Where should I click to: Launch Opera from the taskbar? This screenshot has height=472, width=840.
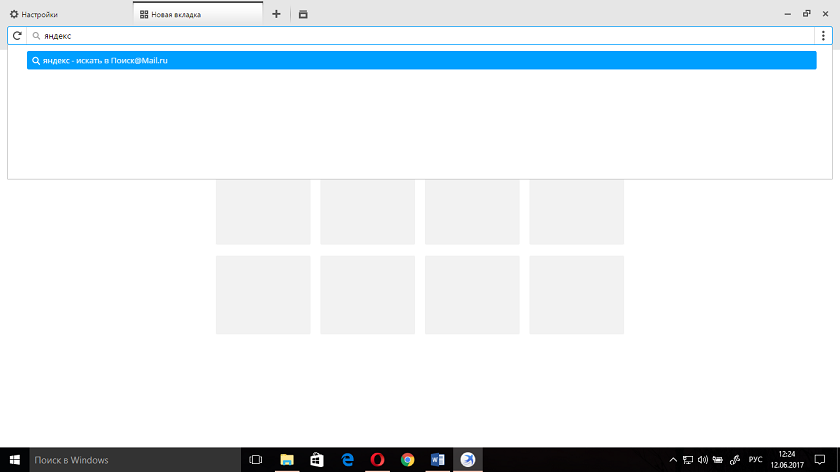378,460
